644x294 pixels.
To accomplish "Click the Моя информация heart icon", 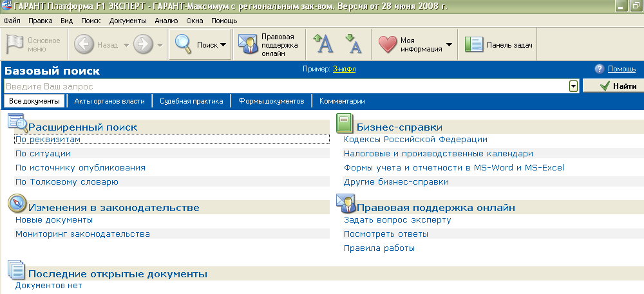I will coord(387,44).
